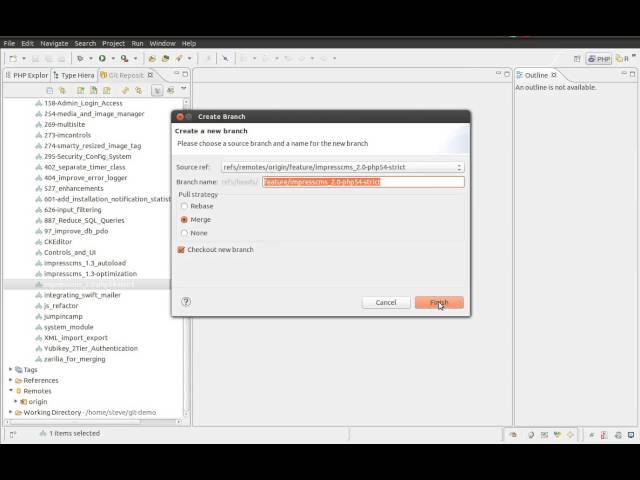Close the Create Branch dialog

[180, 117]
